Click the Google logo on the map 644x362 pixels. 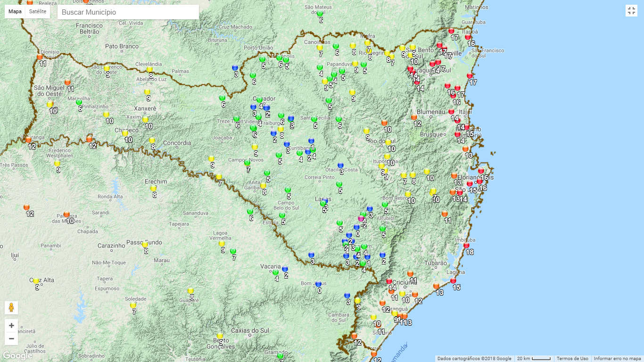tap(17, 356)
